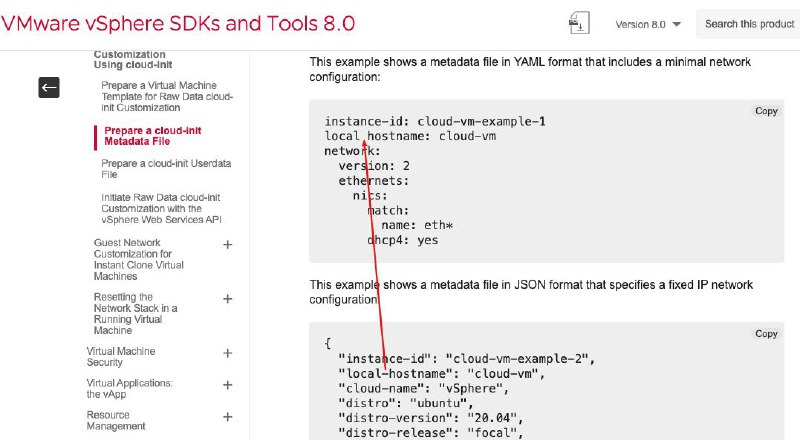This screenshot has height=440, width=800.
Task: Open Prepare a cloud-init Userdata File
Action: tap(152, 168)
